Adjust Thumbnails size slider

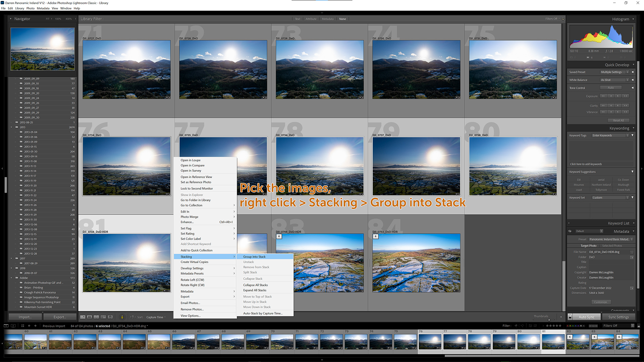(x=549, y=320)
